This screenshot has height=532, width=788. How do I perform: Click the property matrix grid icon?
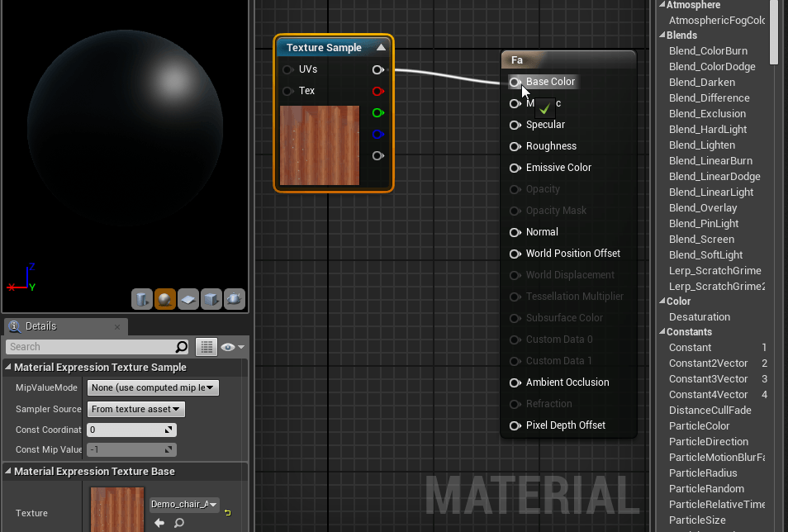206,347
